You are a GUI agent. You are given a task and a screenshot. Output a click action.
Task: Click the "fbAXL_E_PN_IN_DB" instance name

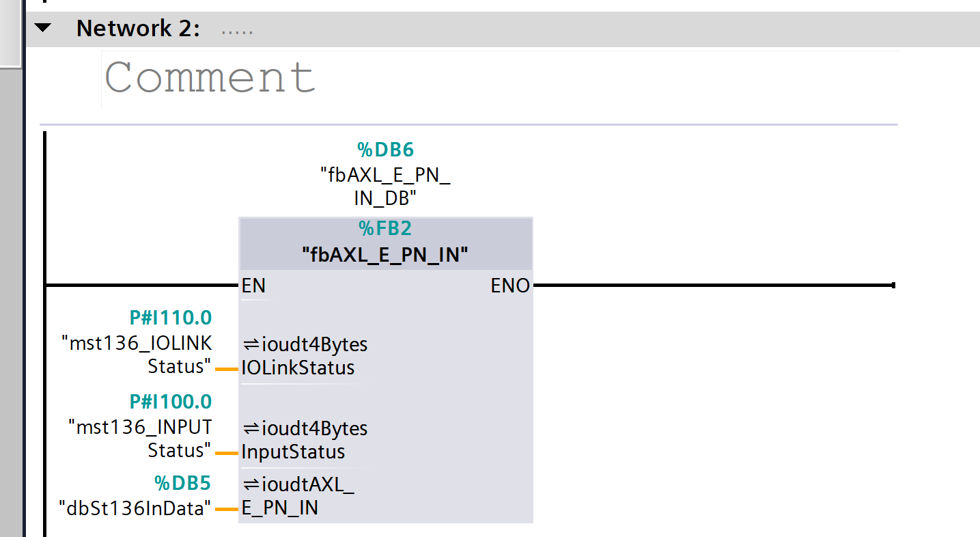click(x=386, y=187)
